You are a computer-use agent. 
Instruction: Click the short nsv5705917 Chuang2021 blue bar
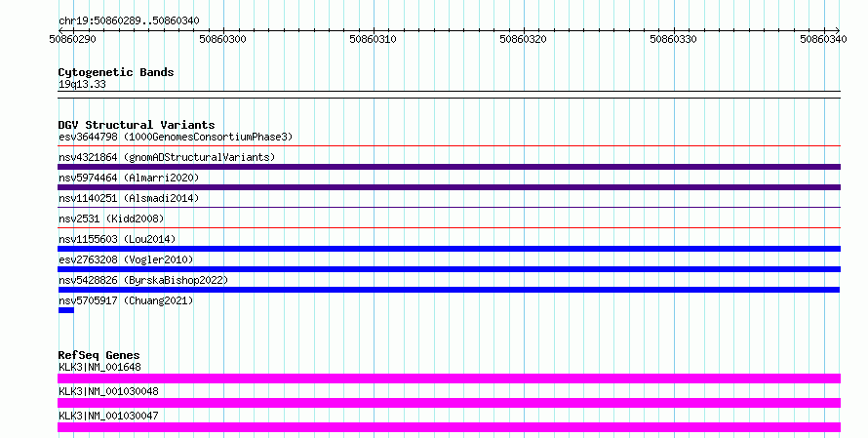(x=66, y=310)
